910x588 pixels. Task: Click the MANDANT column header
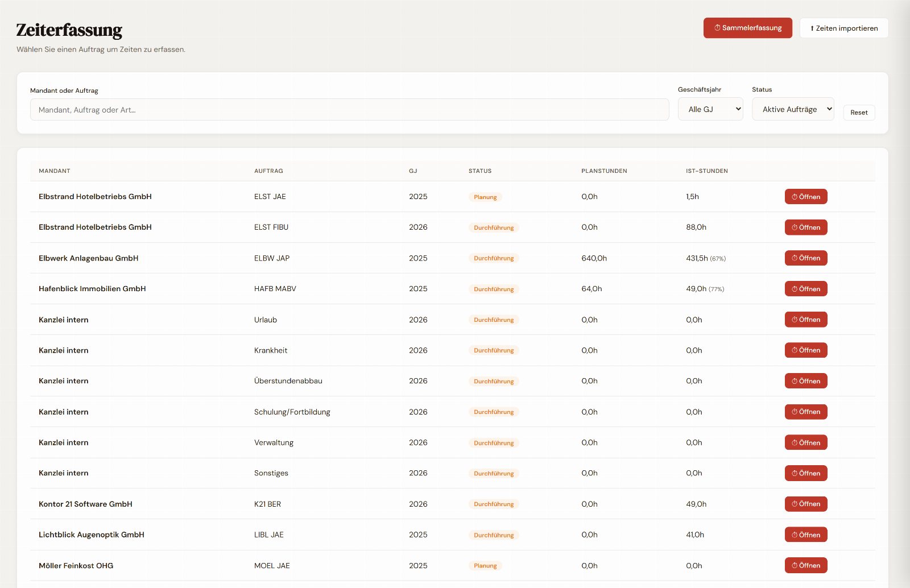55,171
